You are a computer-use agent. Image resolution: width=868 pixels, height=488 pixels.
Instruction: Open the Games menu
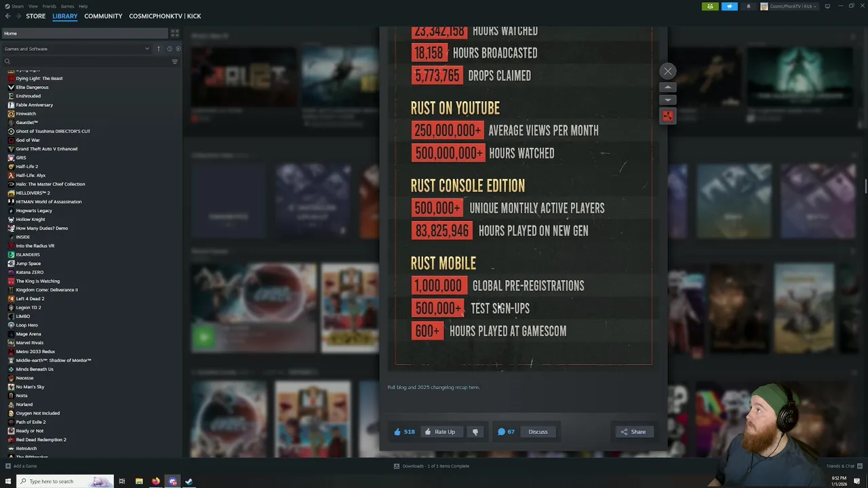pos(67,6)
